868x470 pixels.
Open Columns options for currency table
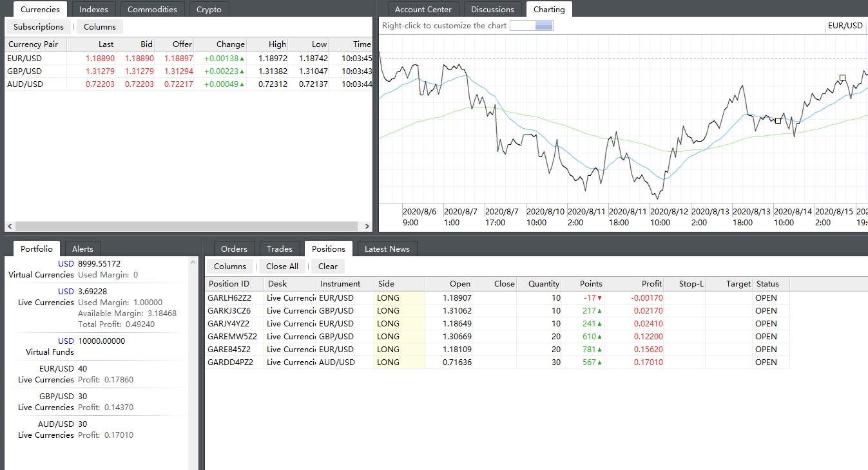(100, 27)
